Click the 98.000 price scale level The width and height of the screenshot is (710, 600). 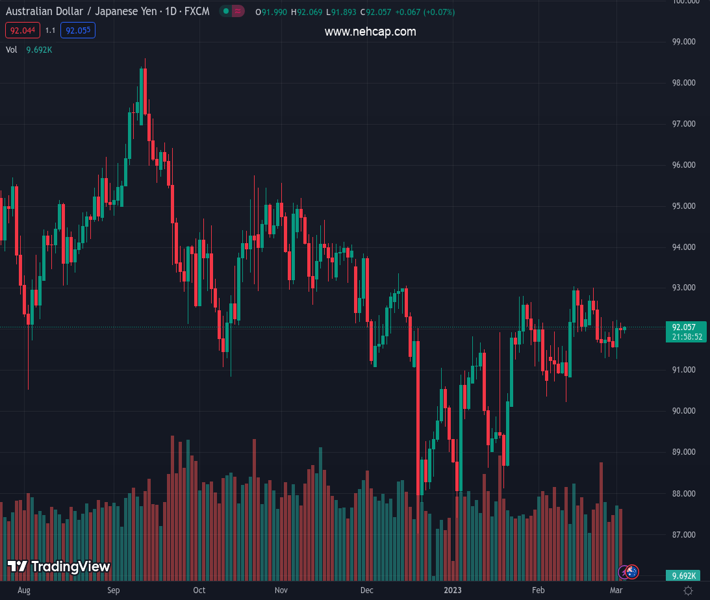pyautogui.click(x=684, y=83)
